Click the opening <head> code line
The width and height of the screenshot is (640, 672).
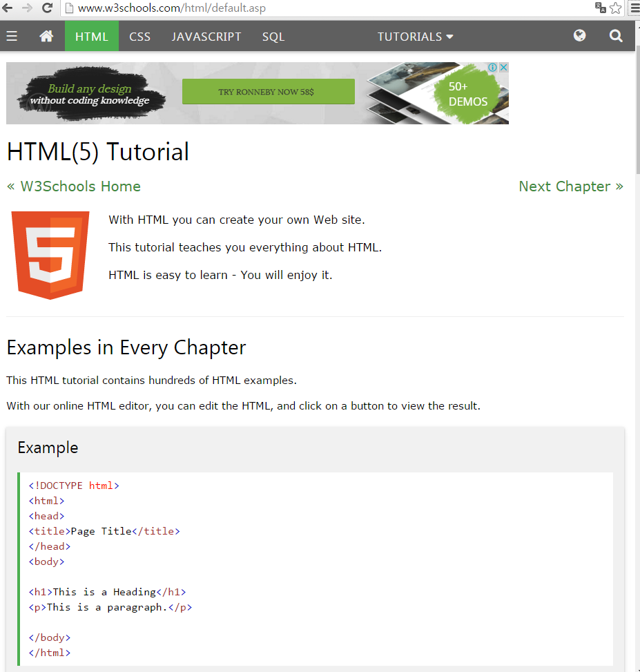(46, 516)
